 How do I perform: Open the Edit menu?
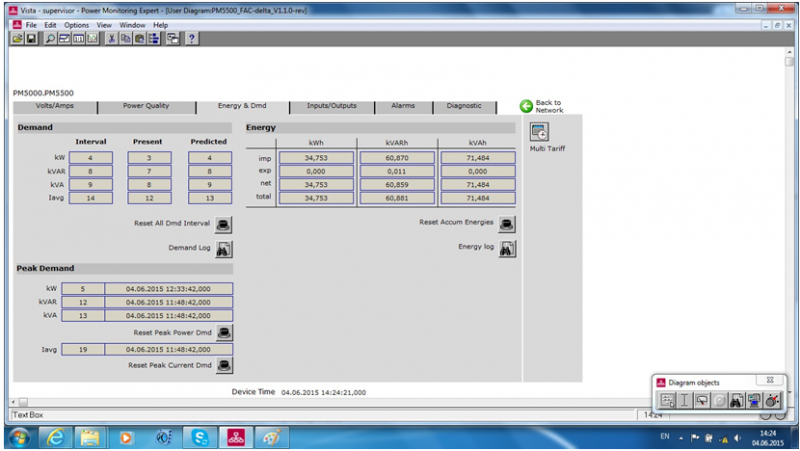(50, 25)
